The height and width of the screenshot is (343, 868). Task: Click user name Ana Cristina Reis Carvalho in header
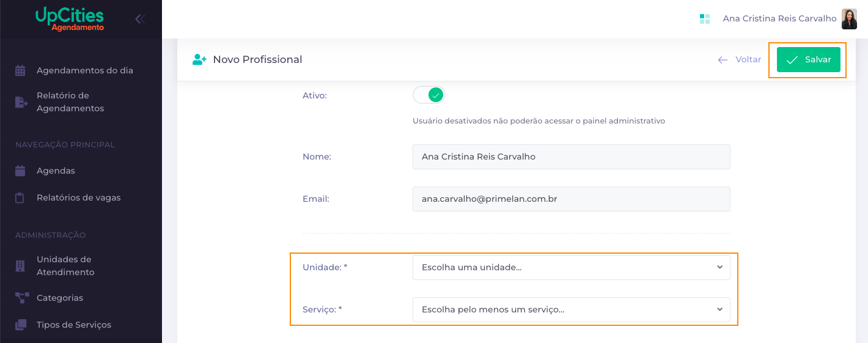(x=779, y=19)
